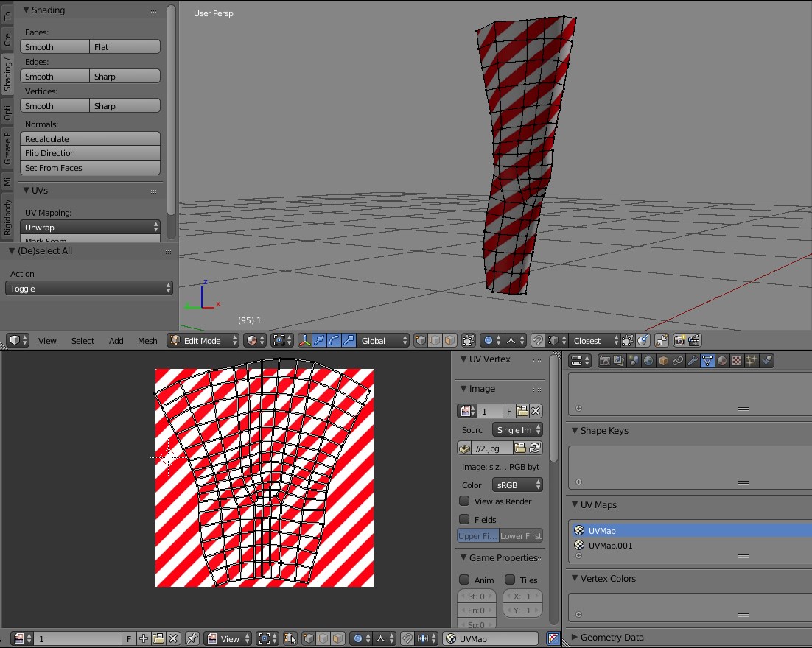
Task: Open the Modifiers wrench tab in Properties
Action: pyautogui.click(x=692, y=361)
